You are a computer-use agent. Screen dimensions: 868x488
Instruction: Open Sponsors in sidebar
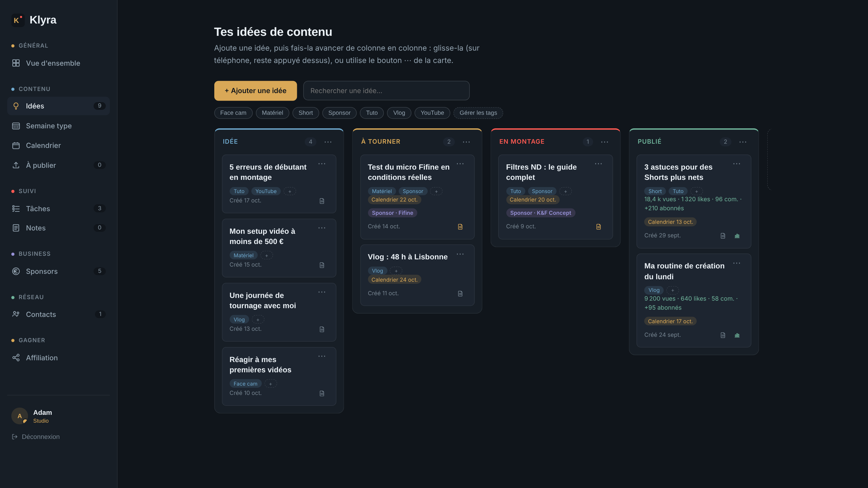point(59,271)
